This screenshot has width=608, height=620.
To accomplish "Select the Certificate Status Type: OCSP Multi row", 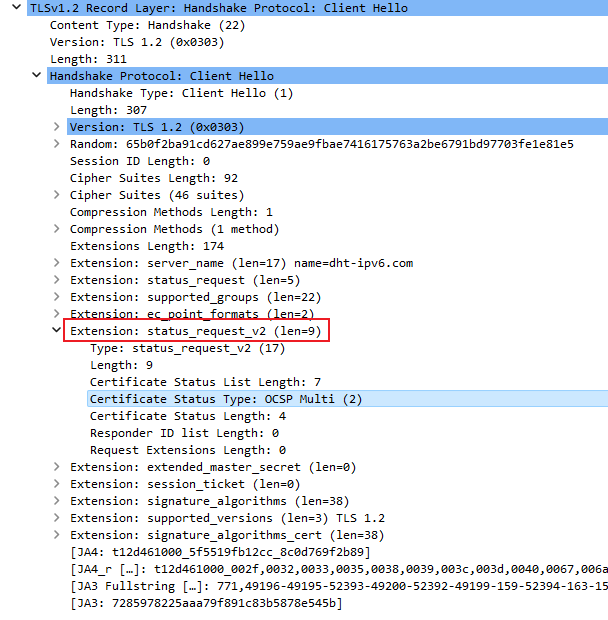I will 347,399.
